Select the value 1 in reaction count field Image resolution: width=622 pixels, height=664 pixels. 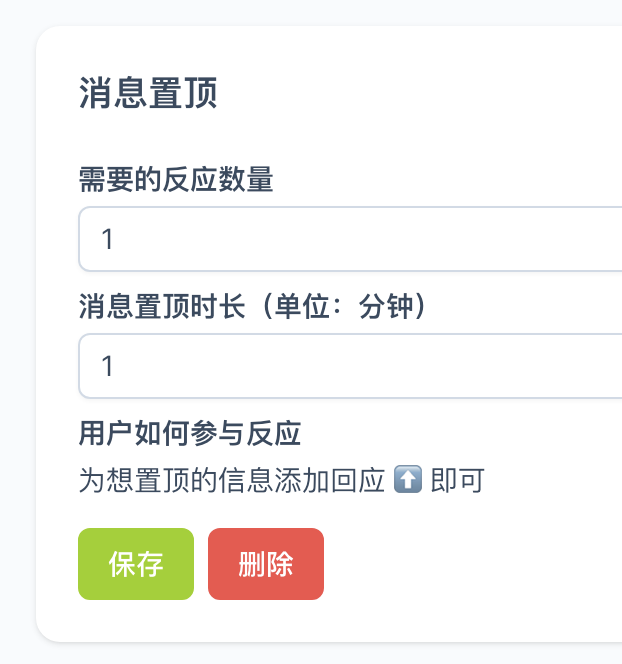[x=108, y=240]
